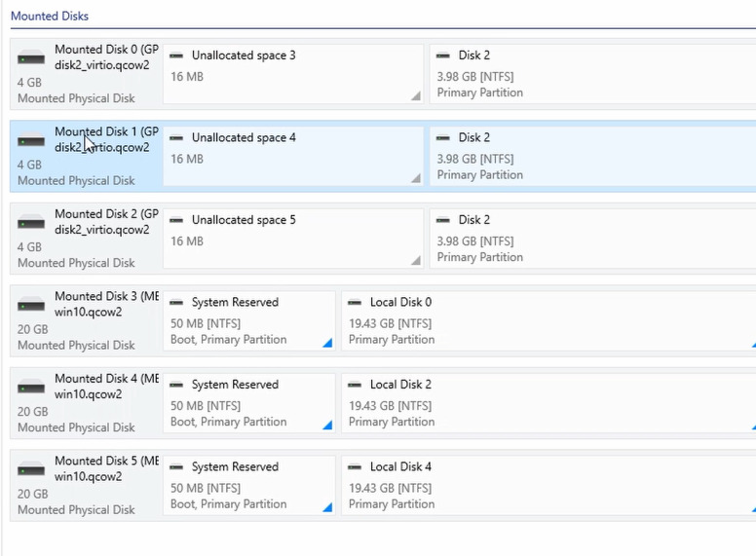Select the Local Disk 2 partition
Image resolution: width=756 pixels, height=556 pixels.
548,403
